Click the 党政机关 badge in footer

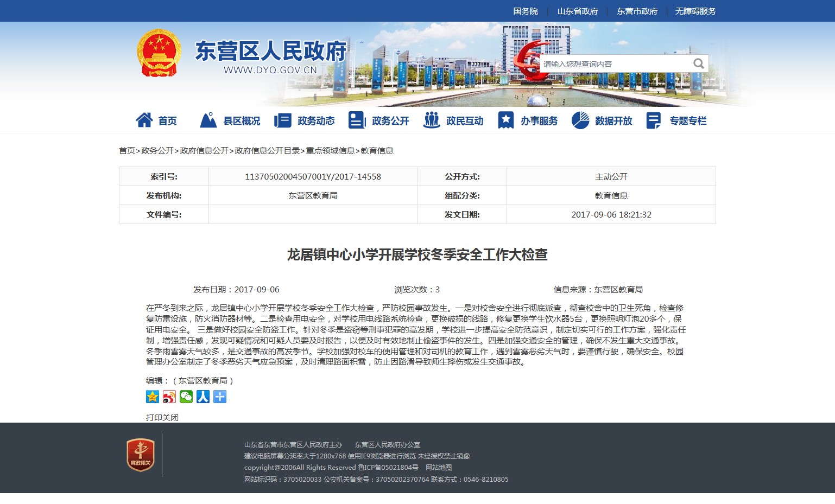tap(141, 455)
